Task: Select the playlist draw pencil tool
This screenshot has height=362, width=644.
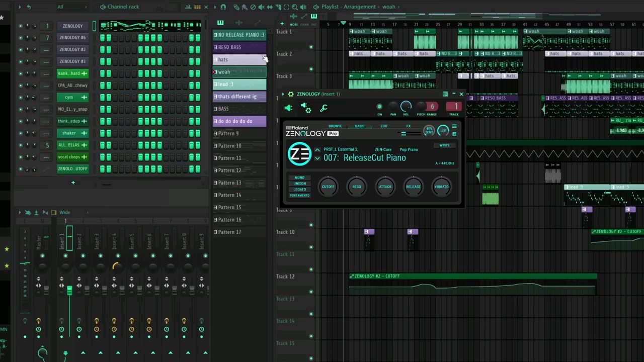Action: (236, 7)
